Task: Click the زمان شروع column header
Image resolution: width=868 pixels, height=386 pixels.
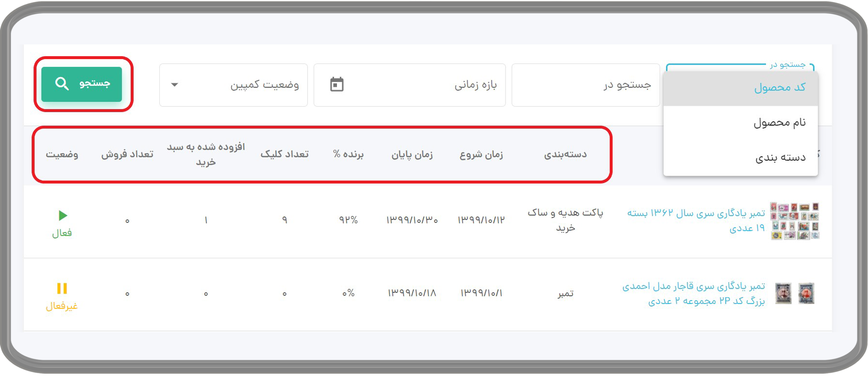Action: pos(481,154)
